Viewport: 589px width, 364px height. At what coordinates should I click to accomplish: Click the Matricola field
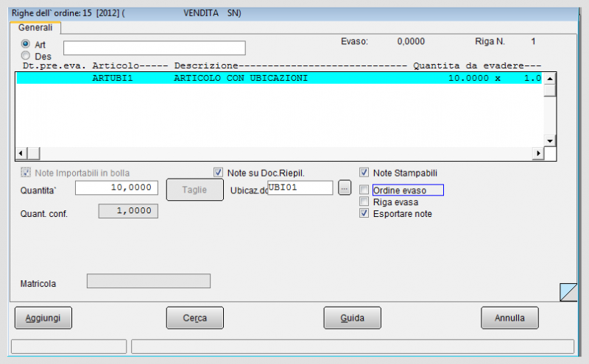(149, 281)
